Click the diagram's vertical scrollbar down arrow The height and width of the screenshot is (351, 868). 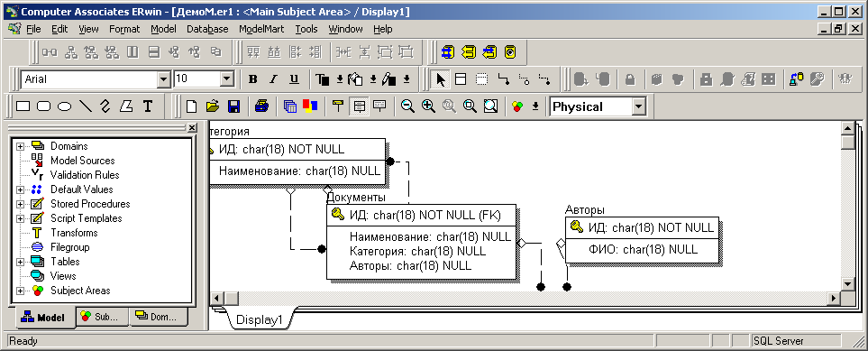pyautogui.click(x=847, y=283)
